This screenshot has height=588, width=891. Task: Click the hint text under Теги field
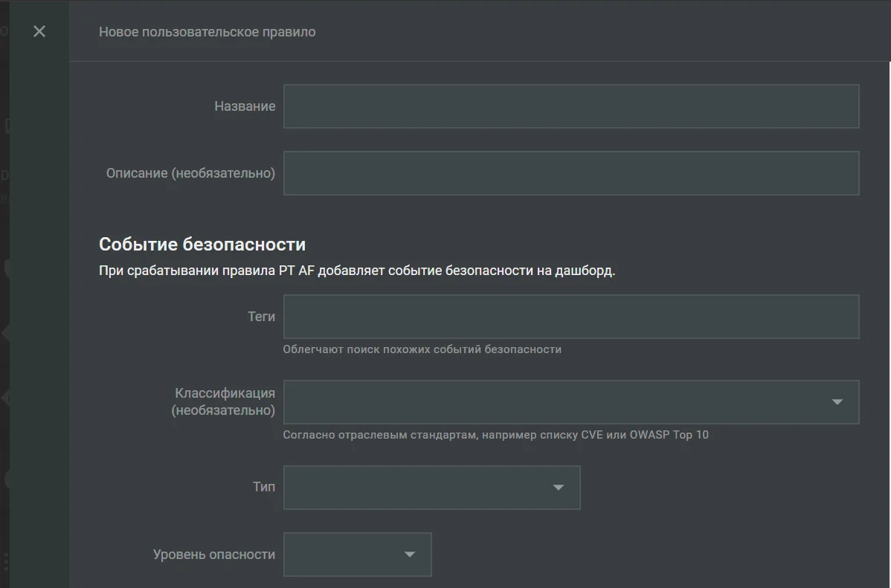[422, 349]
